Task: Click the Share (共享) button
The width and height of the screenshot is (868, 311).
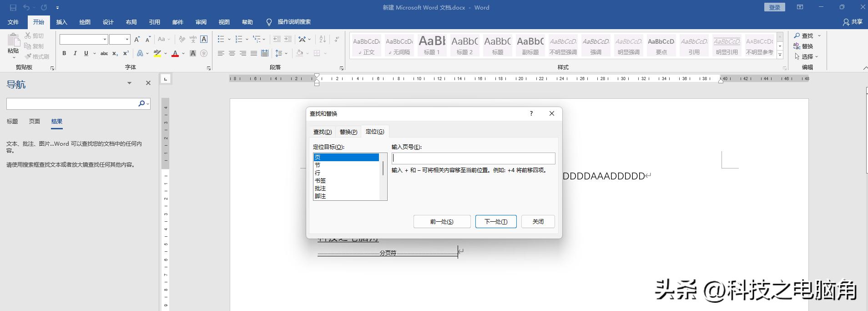Action: tap(853, 22)
